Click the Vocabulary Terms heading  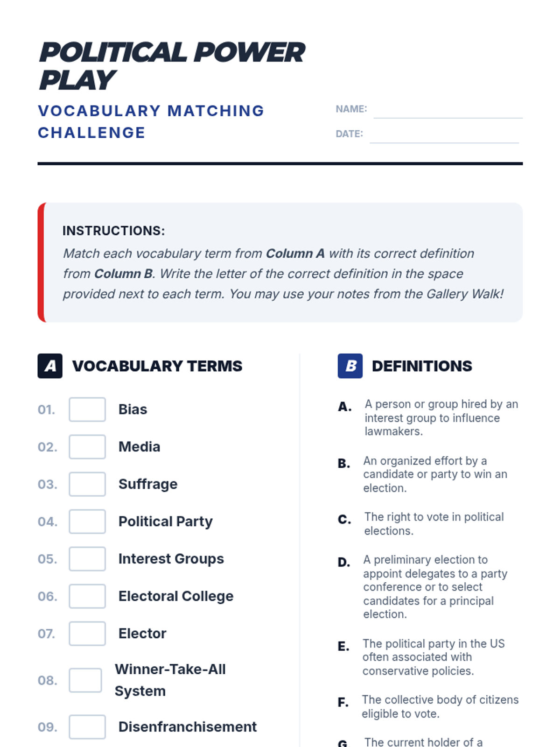coord(157,366)
